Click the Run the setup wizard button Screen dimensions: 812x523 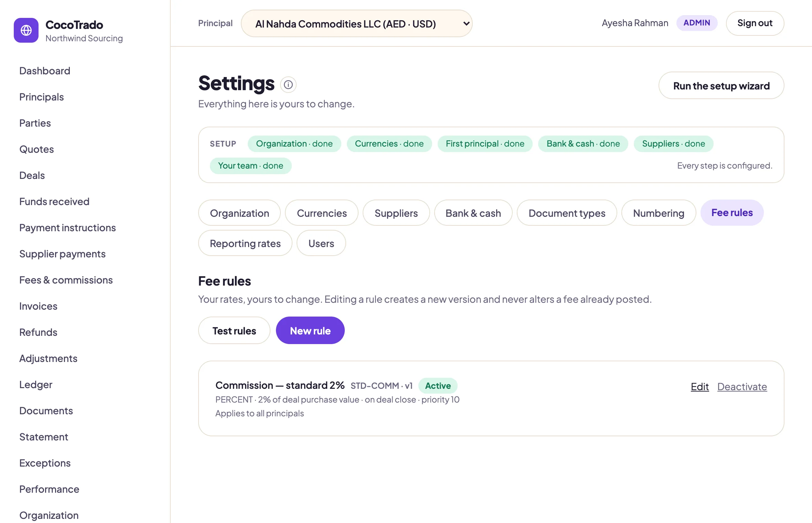click(721, 86)
